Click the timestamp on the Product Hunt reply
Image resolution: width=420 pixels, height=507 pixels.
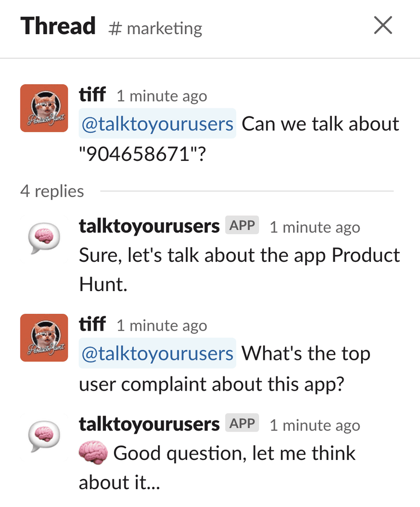(x=315, y=227)
